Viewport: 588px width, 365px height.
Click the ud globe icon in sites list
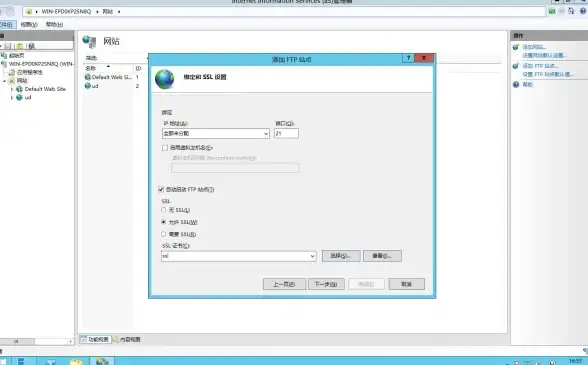point(88,86)
